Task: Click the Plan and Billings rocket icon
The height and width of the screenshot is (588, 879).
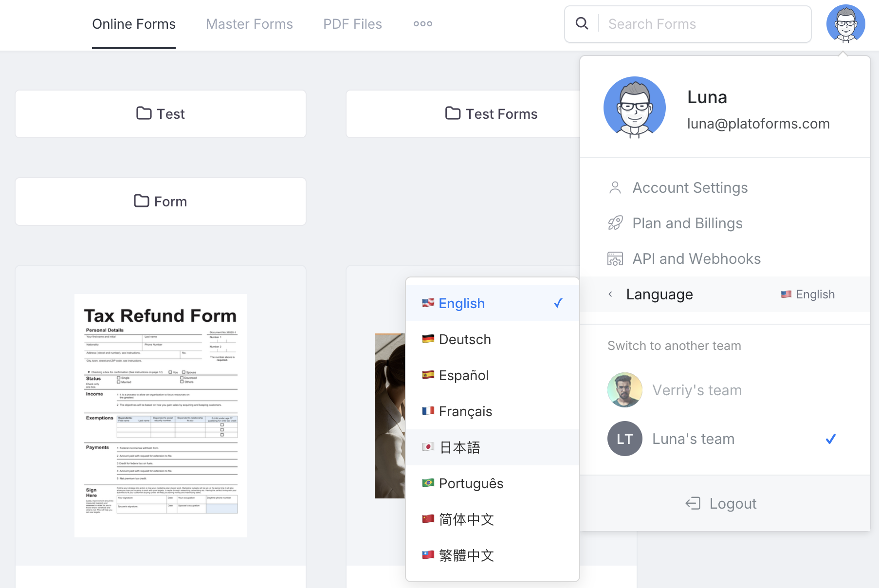Action: (615, 223)
